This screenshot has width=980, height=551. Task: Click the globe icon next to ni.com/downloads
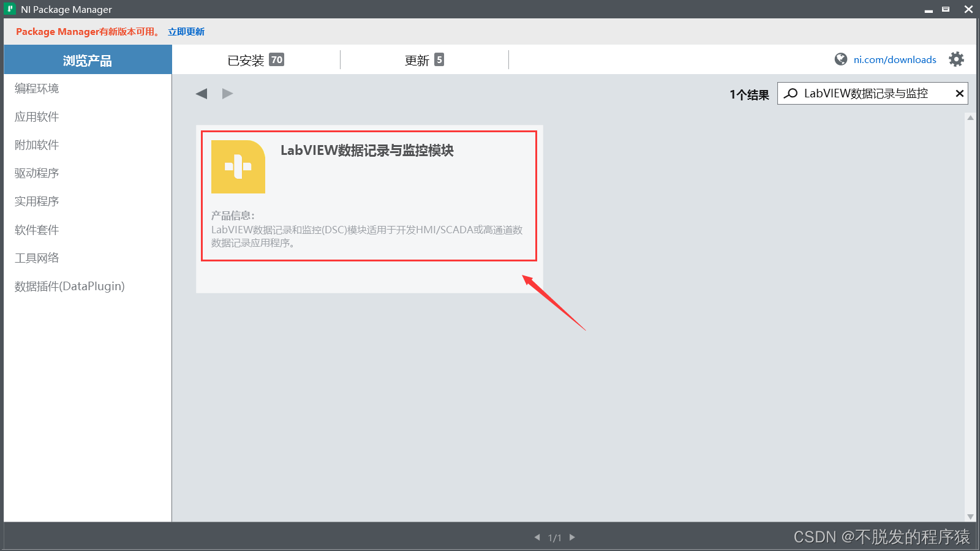[x=840, y=59]
